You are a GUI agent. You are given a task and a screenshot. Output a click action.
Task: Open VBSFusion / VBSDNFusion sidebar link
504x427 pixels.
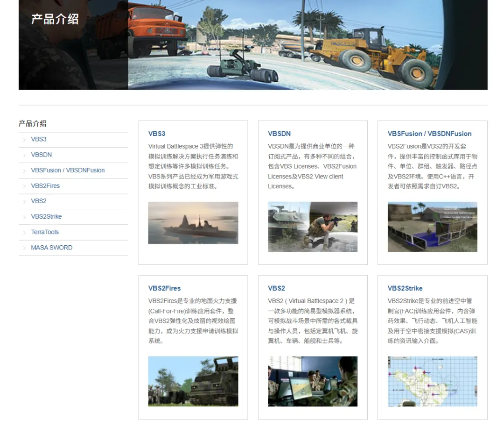pyautogui.click(x=68, y=170)
